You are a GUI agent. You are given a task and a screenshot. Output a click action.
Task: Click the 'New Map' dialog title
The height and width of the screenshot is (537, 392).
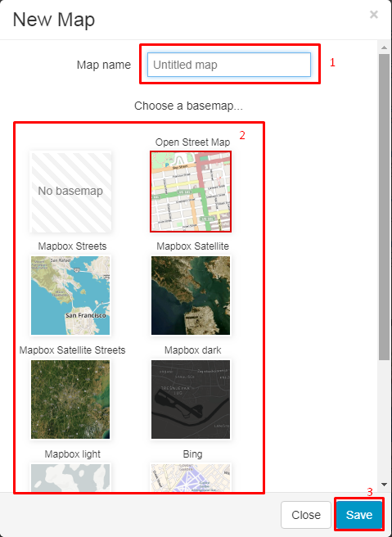[54, 20]
